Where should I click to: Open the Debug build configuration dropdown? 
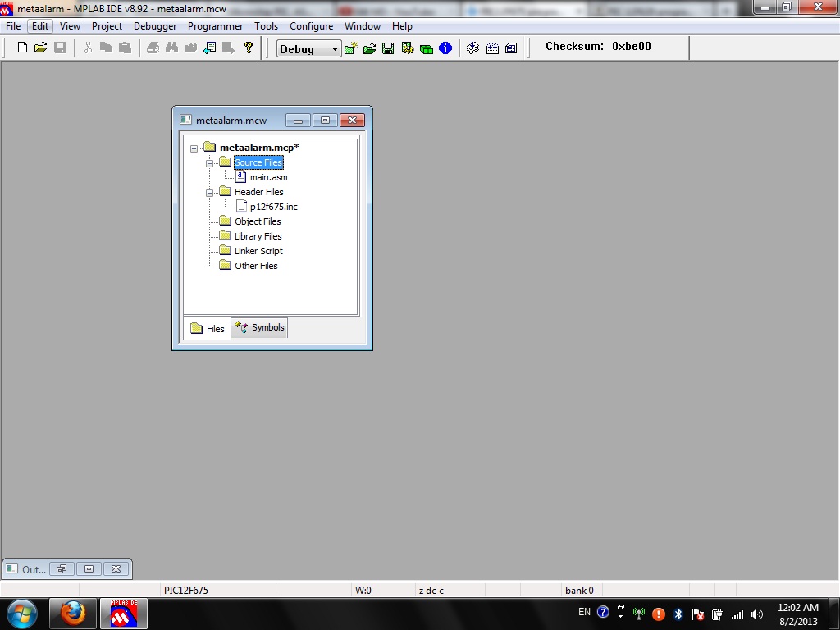pyautogui.click(x=309, y=48)
